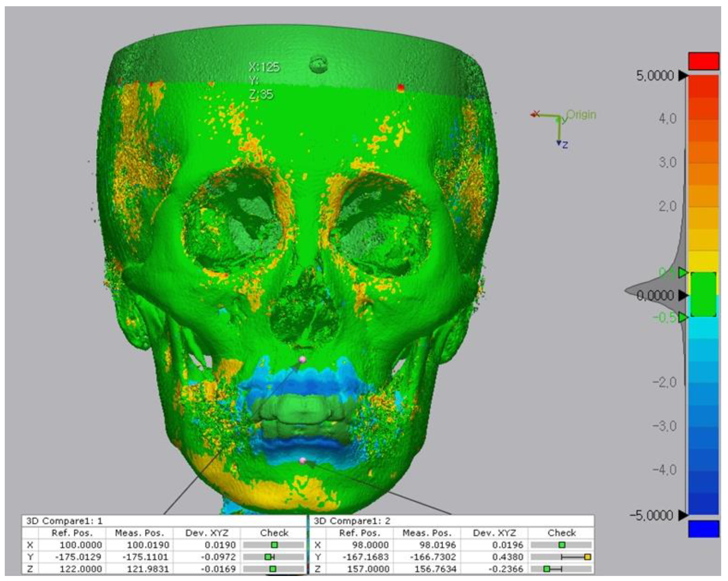The width and height of the screenshot is (728, 581).
Task: Click Ref. Pos. header in Compare1: 1 table
Action: coord(72,533)
